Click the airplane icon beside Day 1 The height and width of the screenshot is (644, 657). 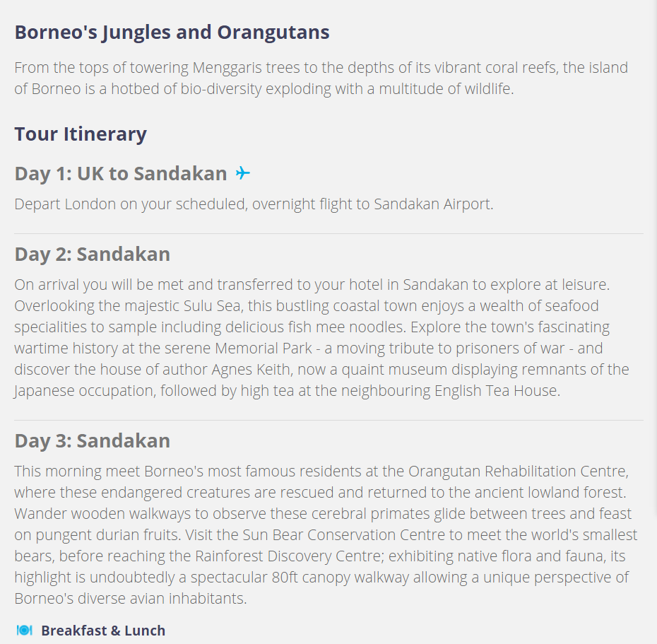(x=242, y=172)
